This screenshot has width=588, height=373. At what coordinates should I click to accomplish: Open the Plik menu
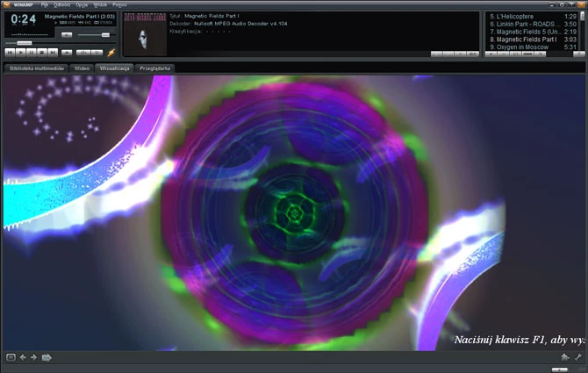click(x=44, y=5)
